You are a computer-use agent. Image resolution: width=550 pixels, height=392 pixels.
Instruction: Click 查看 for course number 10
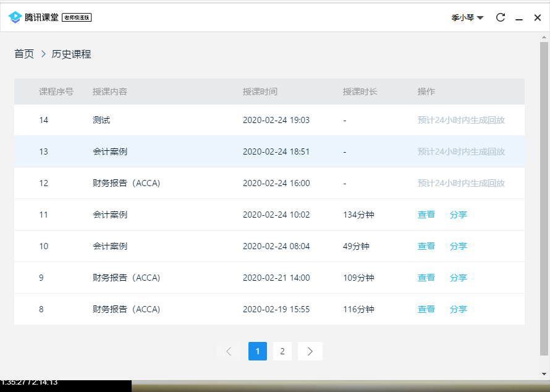pyautogui.click(x=426, y=246)
